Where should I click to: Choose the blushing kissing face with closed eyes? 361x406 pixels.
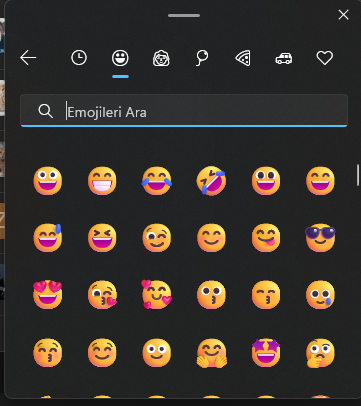click(x=48, y=353)
